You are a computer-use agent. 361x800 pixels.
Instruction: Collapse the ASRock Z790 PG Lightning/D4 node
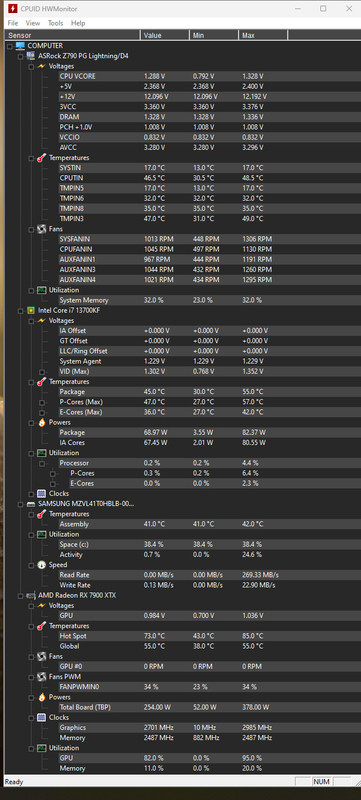tap(20, 56)
